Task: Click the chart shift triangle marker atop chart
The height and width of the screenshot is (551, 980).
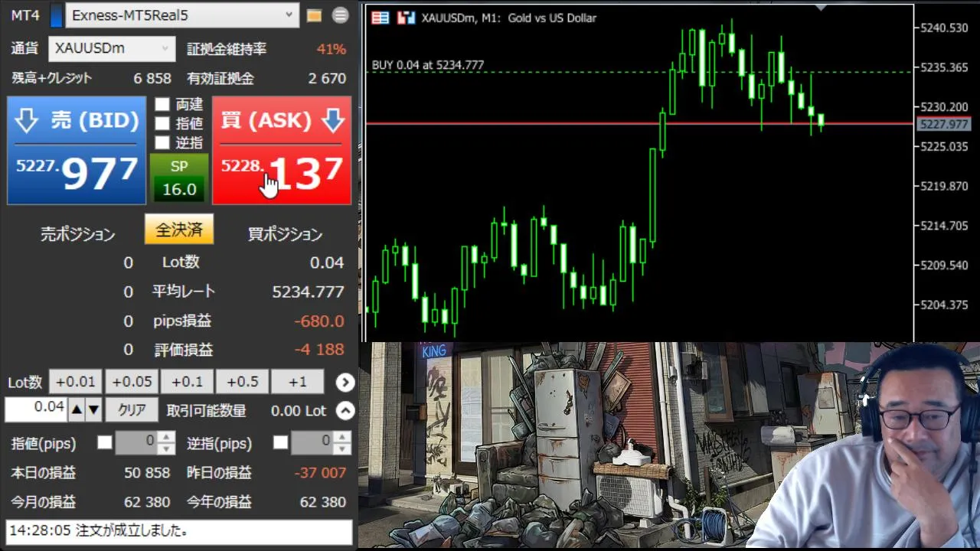Action: point(822,8)
